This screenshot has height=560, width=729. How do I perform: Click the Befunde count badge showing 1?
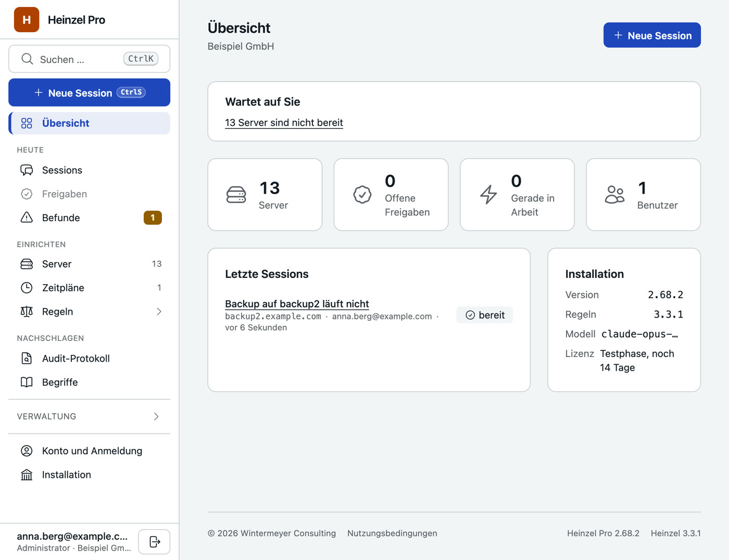coord(153,218)
